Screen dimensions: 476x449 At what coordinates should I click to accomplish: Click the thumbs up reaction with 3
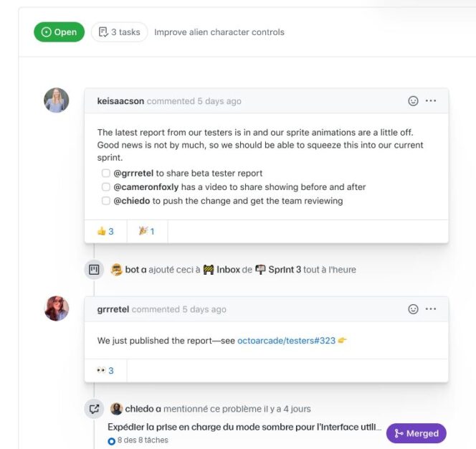tap(105, 231)
